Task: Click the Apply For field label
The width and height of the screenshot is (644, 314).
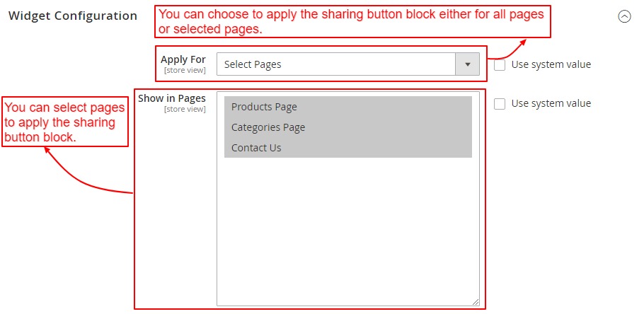Action: click(183, 59)
